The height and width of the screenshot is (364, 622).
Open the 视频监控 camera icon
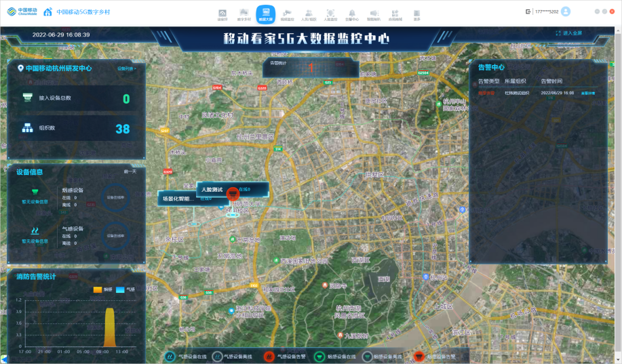click(x=287, y=14)
